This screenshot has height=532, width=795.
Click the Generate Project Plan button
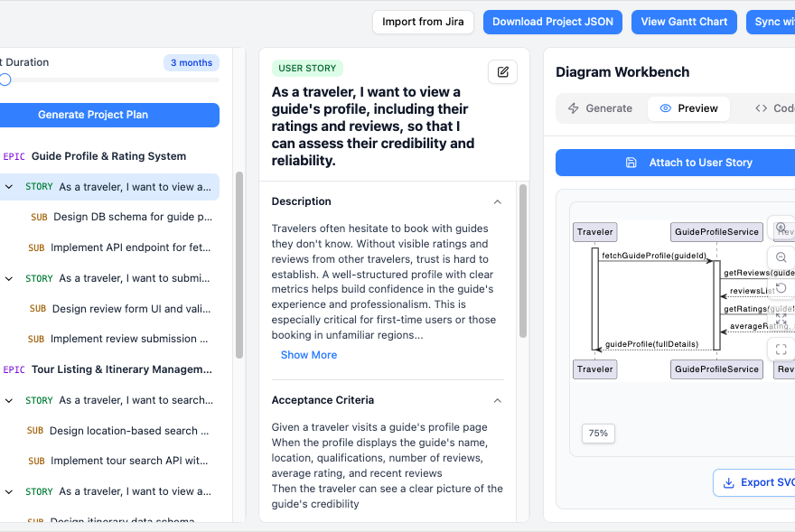(x=109, y=115)
